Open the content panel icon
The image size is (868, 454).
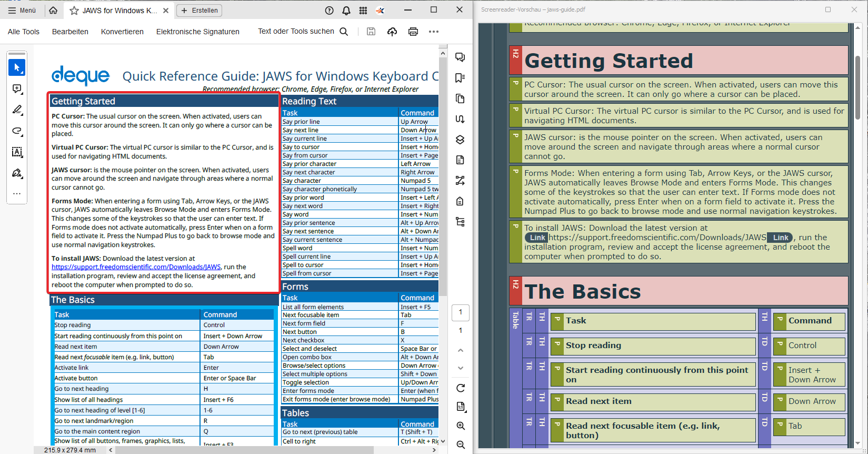pyautogui.click(x=460, y=160)
